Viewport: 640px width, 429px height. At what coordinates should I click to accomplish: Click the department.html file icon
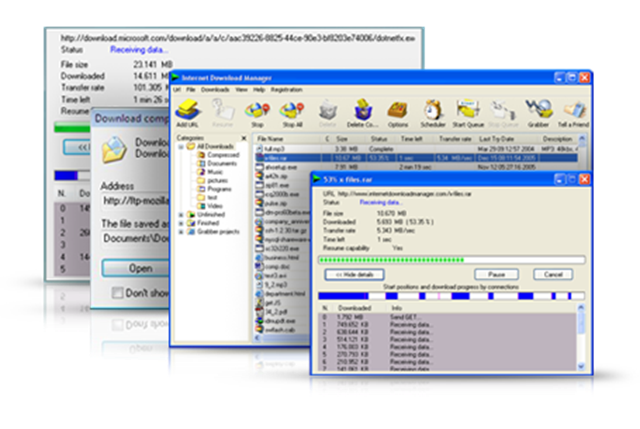(259, 293)
